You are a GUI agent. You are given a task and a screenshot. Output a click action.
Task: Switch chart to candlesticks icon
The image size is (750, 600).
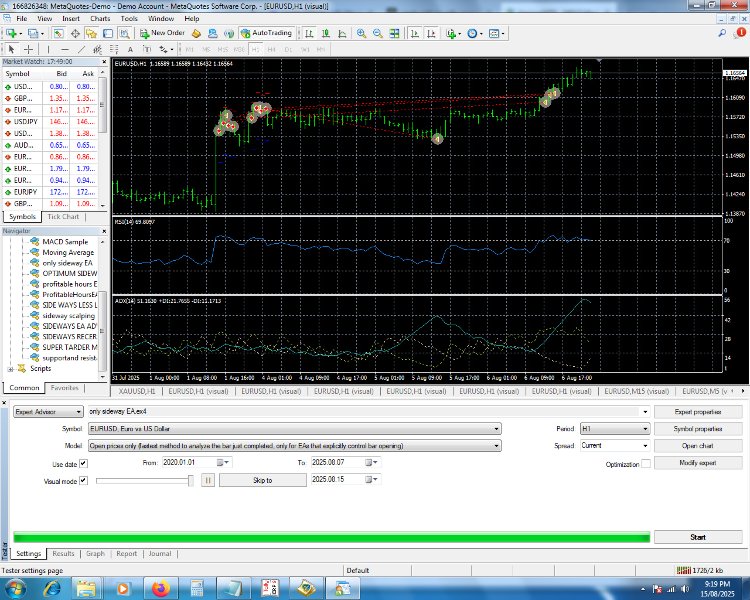coord(326,33)
